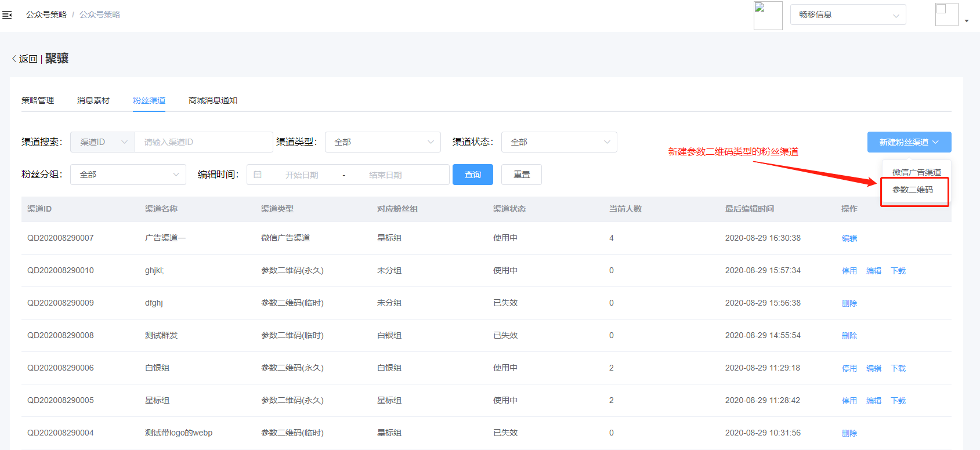Click 删除 link for the dfghj channel

click(x=849, y=303)
